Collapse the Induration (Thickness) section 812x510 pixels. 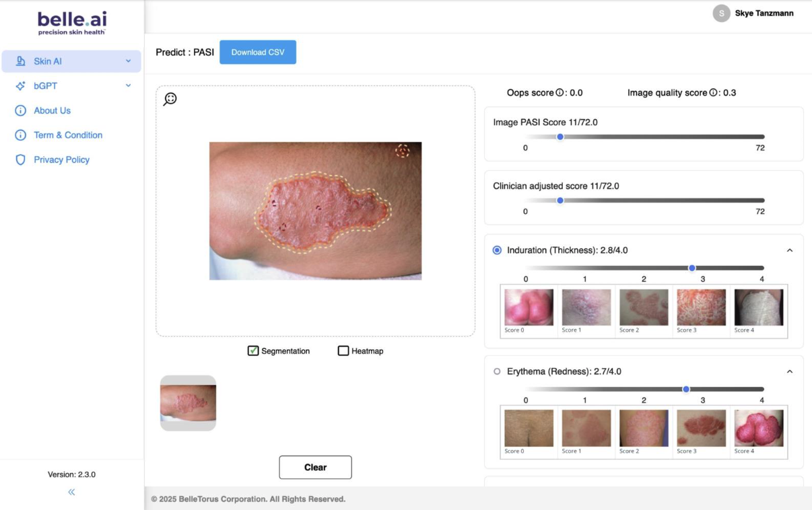(790, 250)
